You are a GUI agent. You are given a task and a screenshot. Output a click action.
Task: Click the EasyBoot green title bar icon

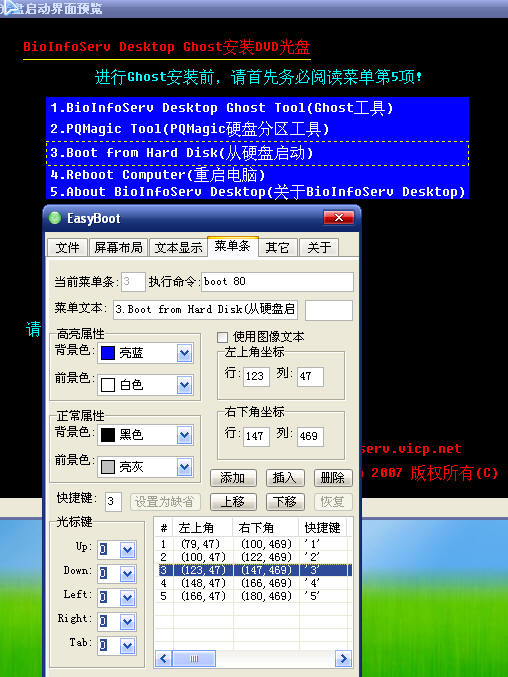(x=55, y=218)
